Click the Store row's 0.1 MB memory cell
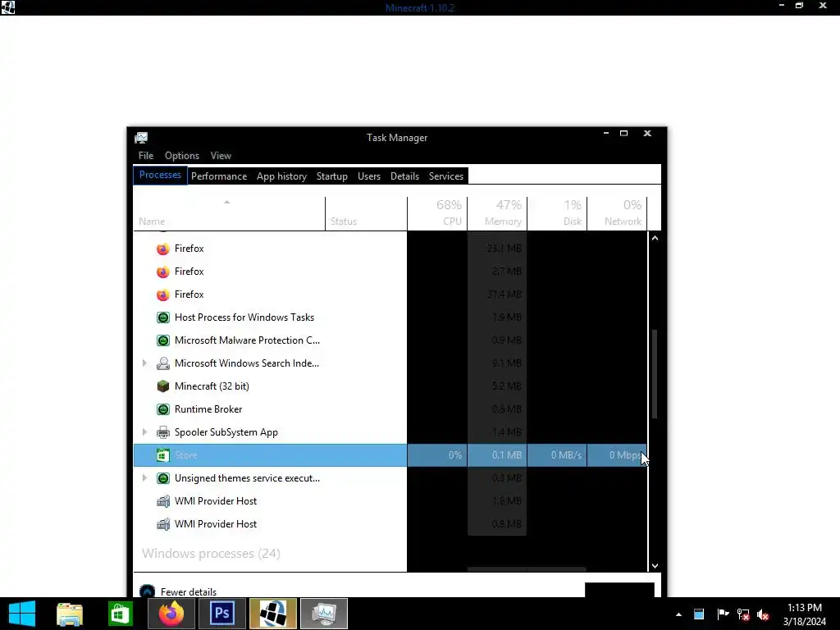 click(x=497, y=455)
